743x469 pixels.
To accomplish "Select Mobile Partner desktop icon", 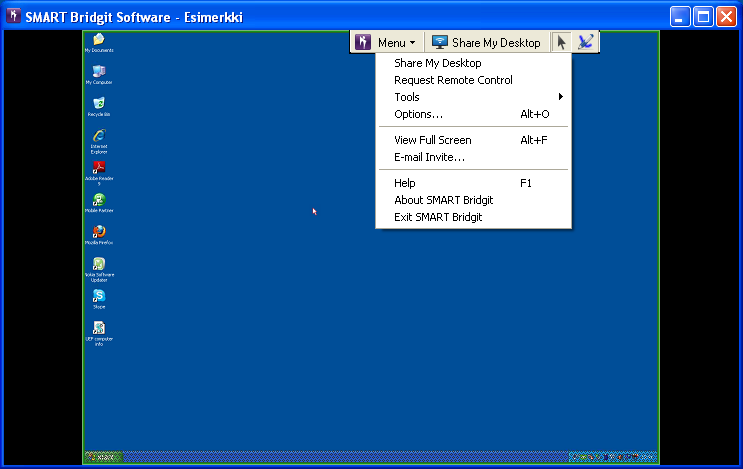I will 99,203.
